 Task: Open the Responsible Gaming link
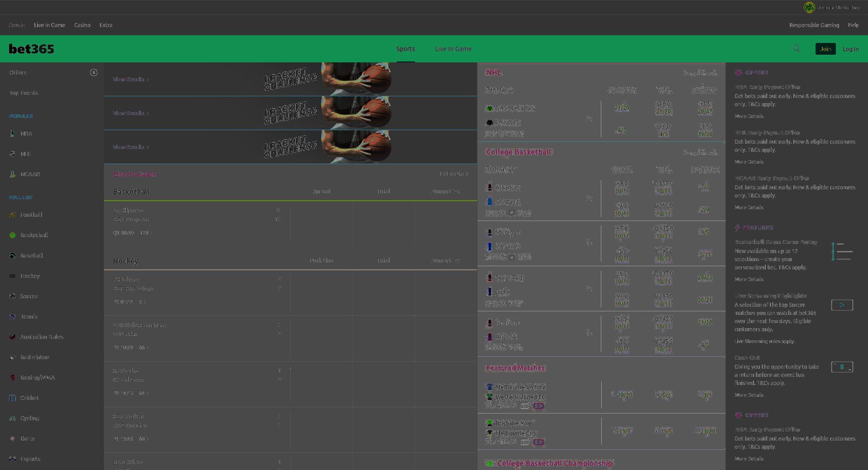click(814, 25)
